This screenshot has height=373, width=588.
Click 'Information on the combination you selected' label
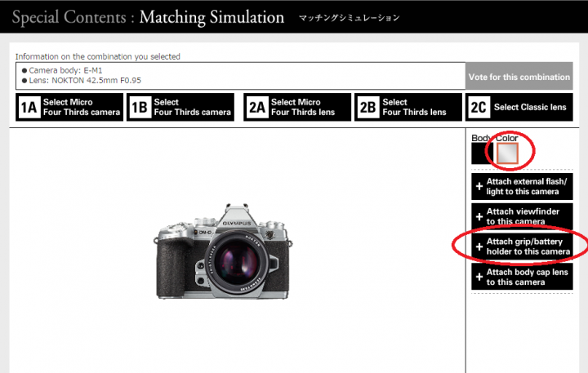click(x=97, y=56)
